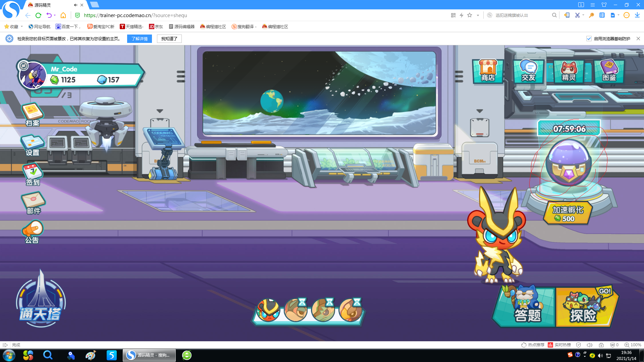Open the 爱淘宝PC新 bookmark

[x=101, y=27]
